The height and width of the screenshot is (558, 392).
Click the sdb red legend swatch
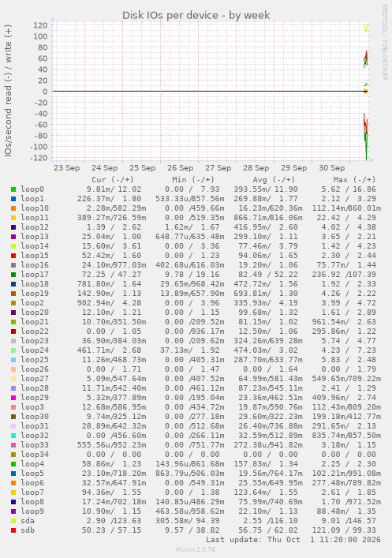coord(13,530)
